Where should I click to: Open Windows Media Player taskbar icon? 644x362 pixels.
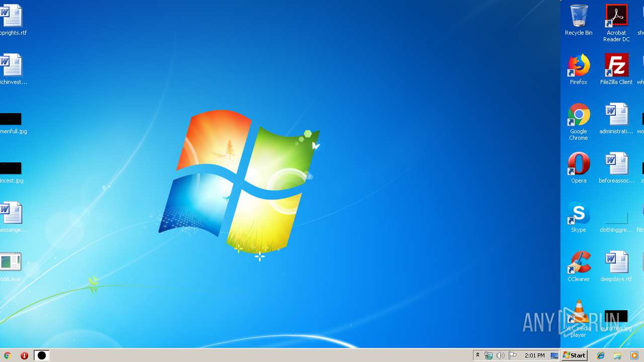634,355
